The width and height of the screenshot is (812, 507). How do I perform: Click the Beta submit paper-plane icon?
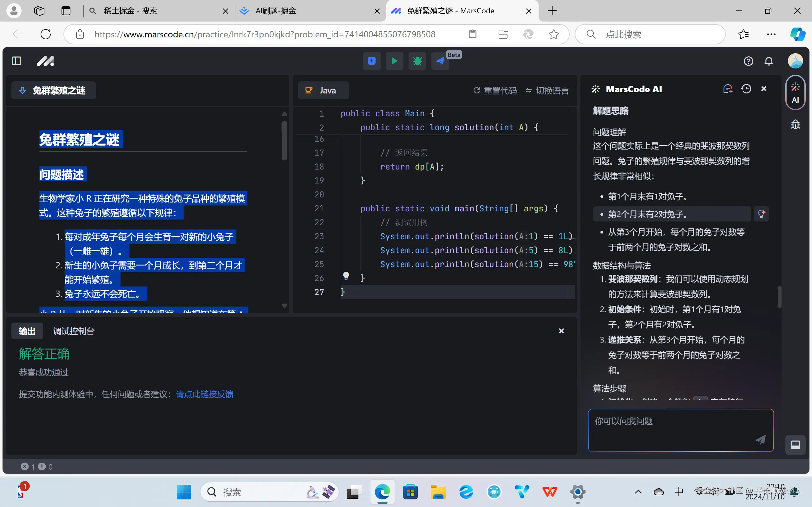tap(440, 61)
